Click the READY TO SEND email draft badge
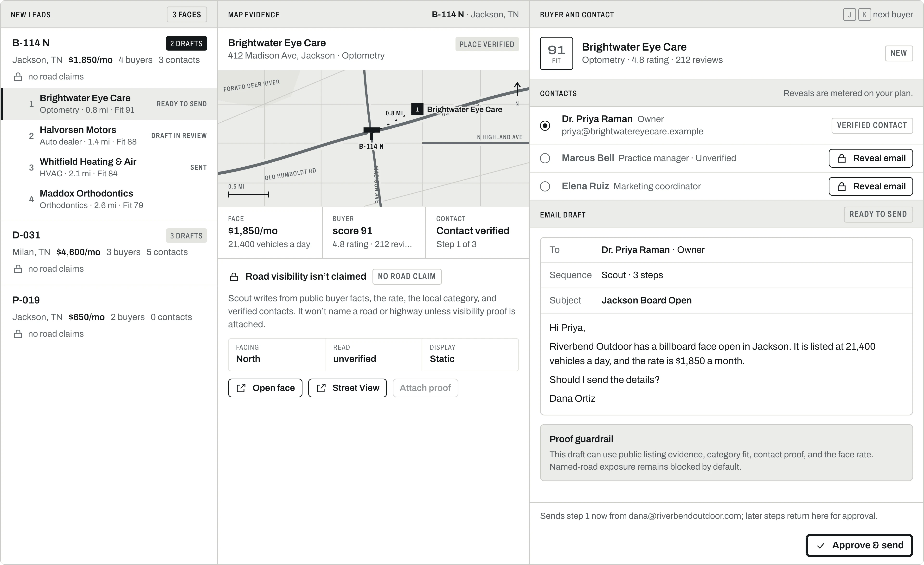 point(878,214)
